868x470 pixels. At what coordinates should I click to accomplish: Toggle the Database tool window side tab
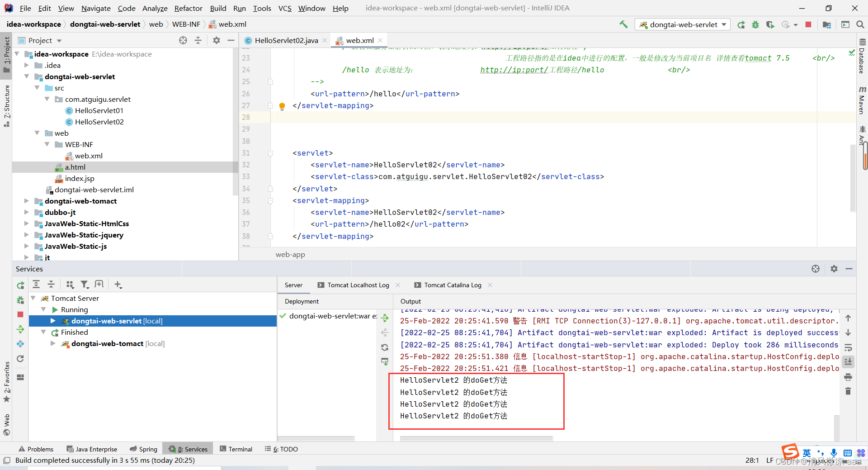[x=862, y=57]
